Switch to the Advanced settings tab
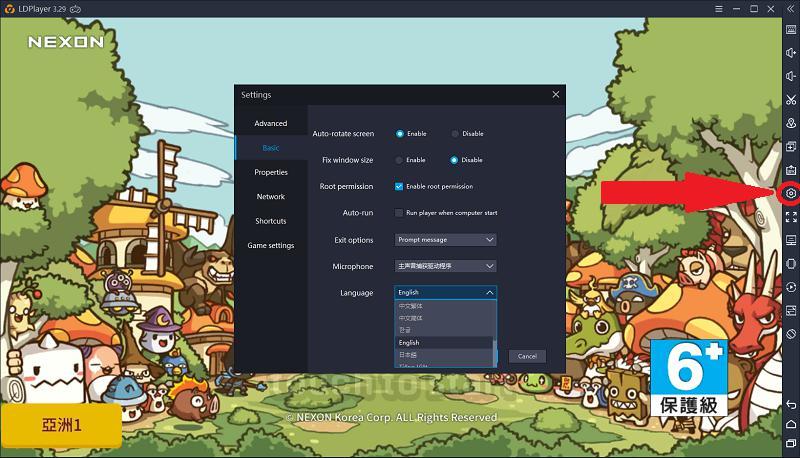 [271, 123]
